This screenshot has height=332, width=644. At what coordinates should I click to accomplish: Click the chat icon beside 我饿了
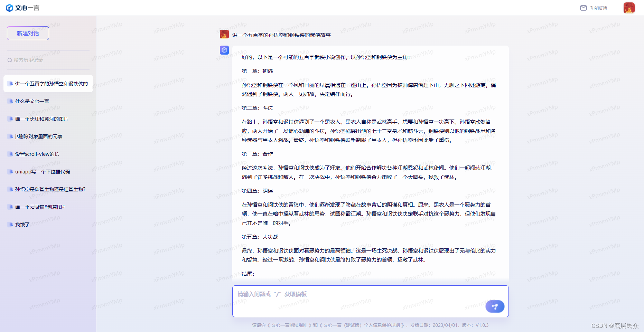click(x=11, y=225)
